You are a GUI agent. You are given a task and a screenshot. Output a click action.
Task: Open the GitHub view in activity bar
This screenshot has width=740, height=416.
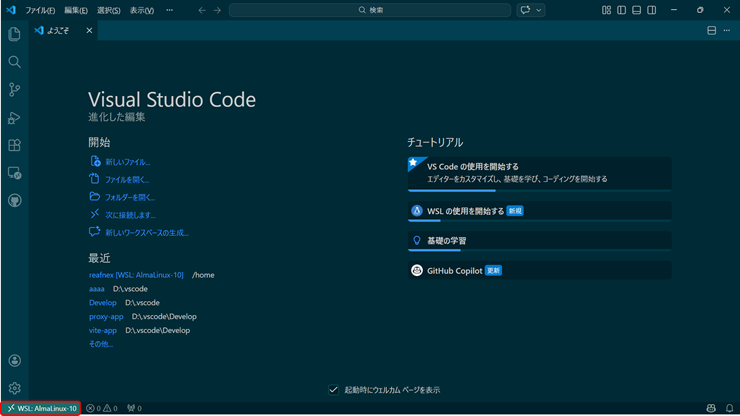pyautogui.click(x=14, y=200)
